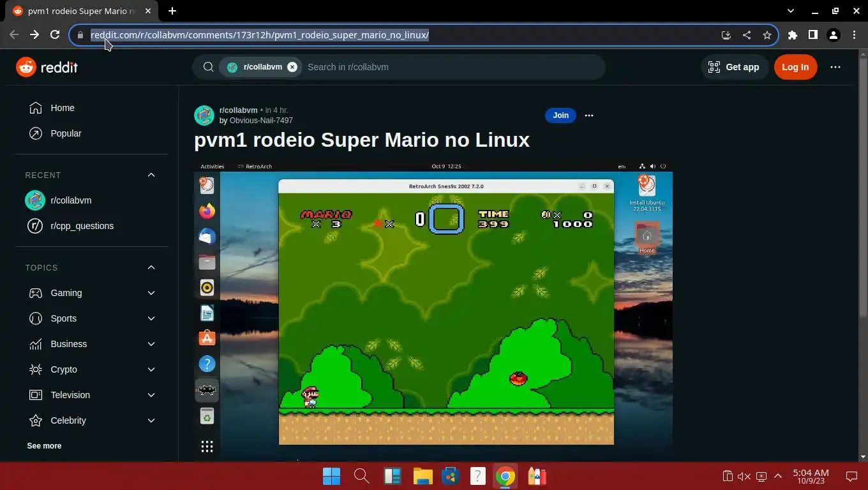Open the notifications icon in the taskbar
The height and width of the screenshot is (490, 868).
pyautogui.click(x=851, y=476)
